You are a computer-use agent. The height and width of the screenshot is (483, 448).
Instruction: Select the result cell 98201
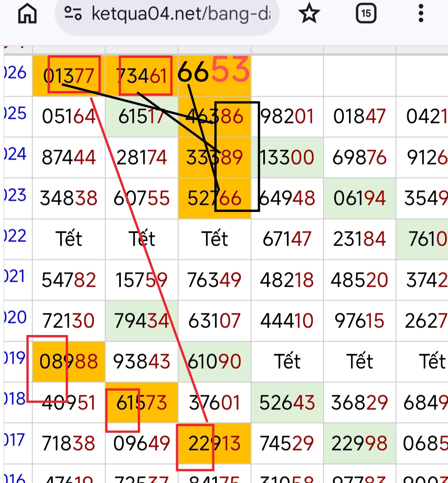[x=287, y=116]
